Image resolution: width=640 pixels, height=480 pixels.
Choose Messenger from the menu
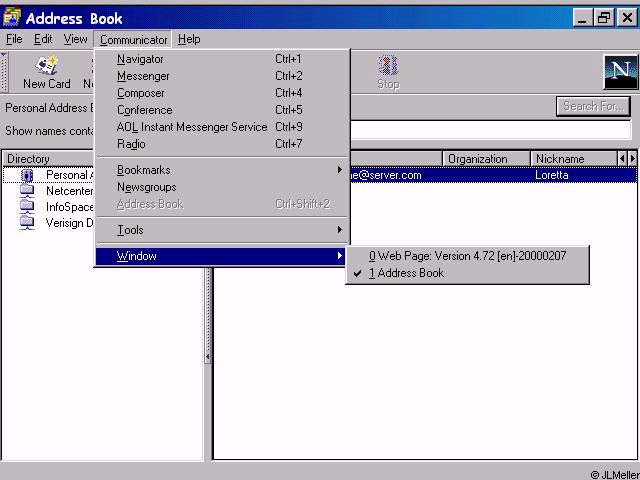point(222,76)
